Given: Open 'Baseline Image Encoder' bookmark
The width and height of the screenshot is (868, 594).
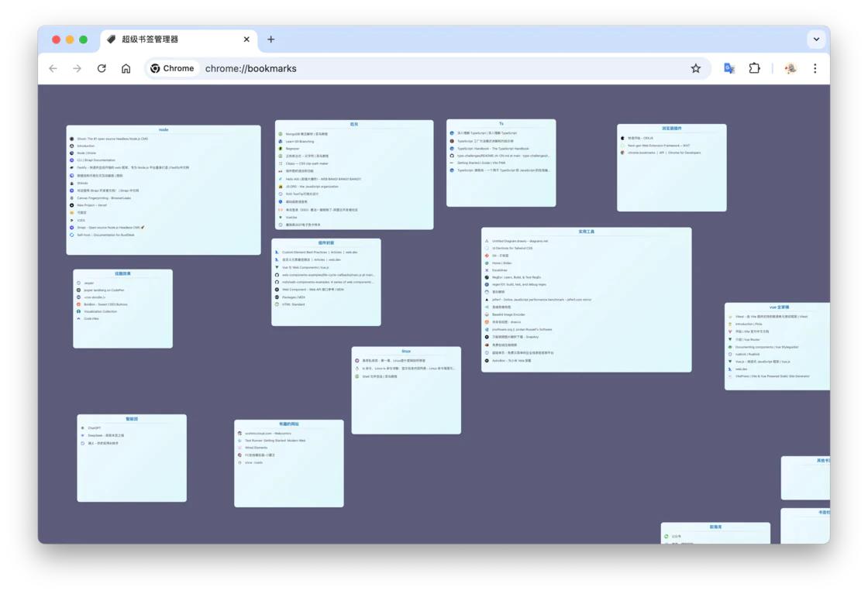Looking at the screenshot, I should (508, 314).
